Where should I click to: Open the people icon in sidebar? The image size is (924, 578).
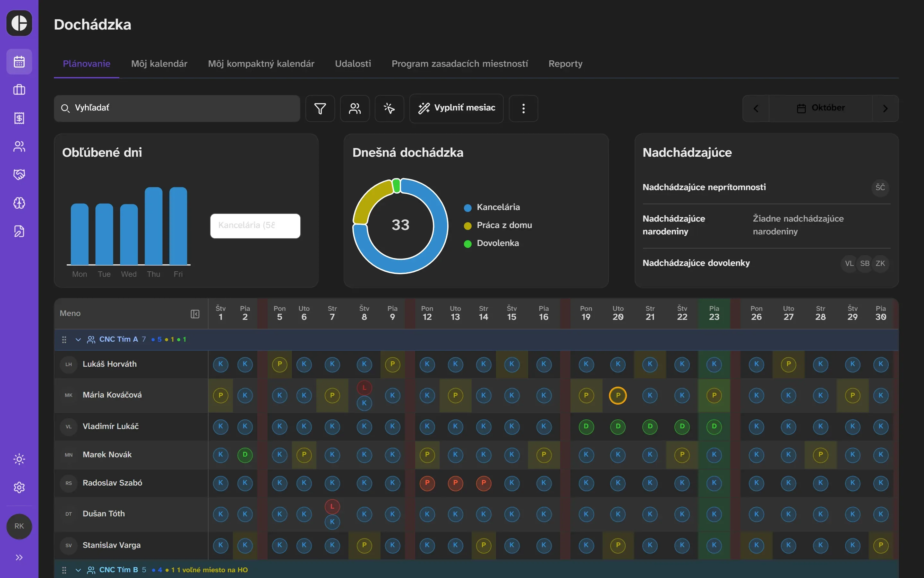pyautogui.click(x=19, y=146)
